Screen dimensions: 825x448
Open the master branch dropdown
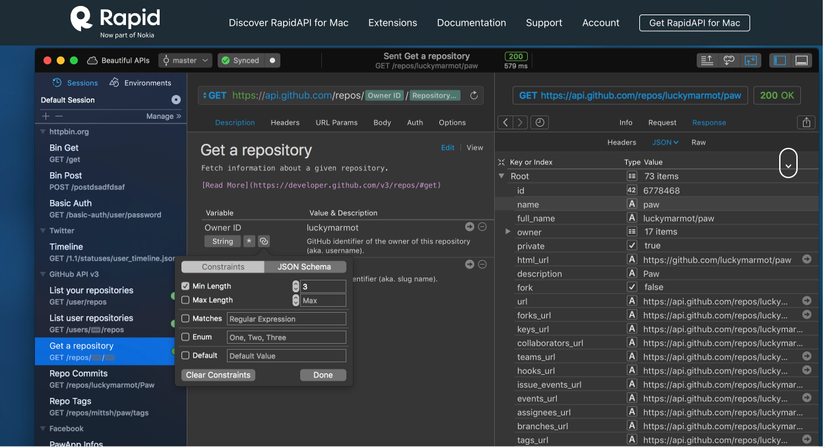click(x=185, y=61)
